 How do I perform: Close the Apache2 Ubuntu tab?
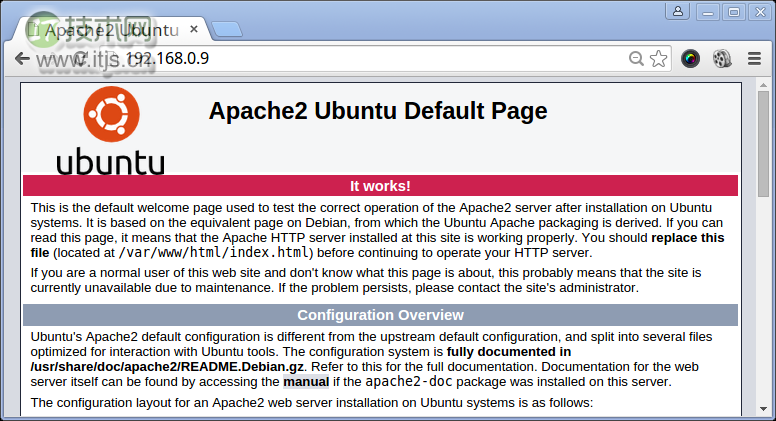[x=194, y=29]
